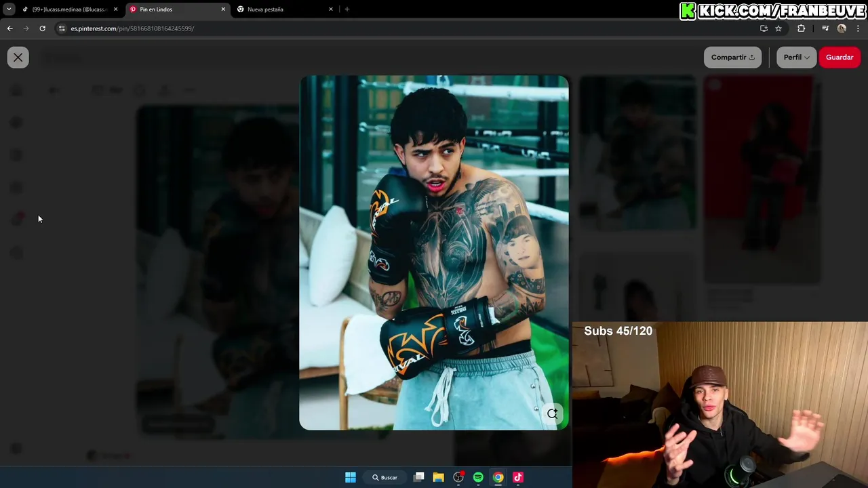This screenshot has height=488, width=868.
Task: Click the Buscar taskbar search box
Action: point(384,478)
